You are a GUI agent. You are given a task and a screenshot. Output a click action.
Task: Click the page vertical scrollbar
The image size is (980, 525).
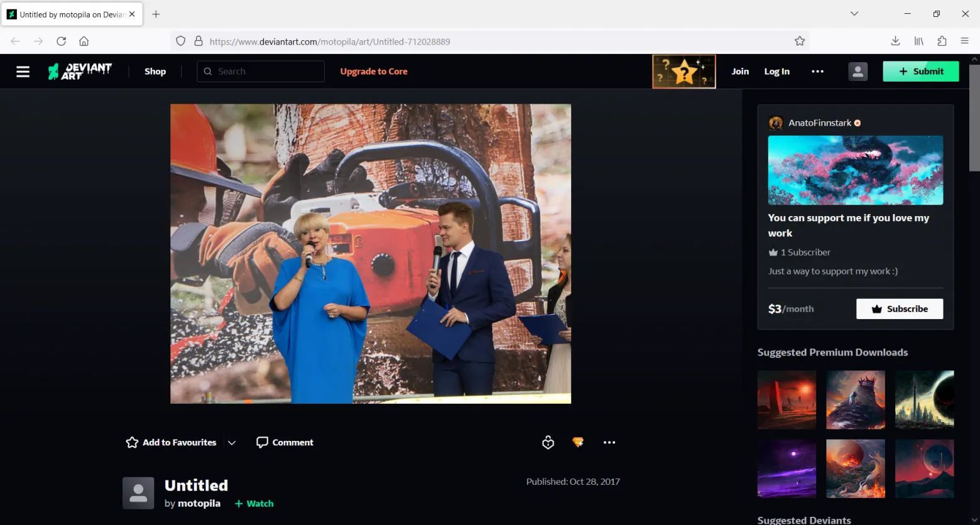pyautogui.click(x=974, y=117)
